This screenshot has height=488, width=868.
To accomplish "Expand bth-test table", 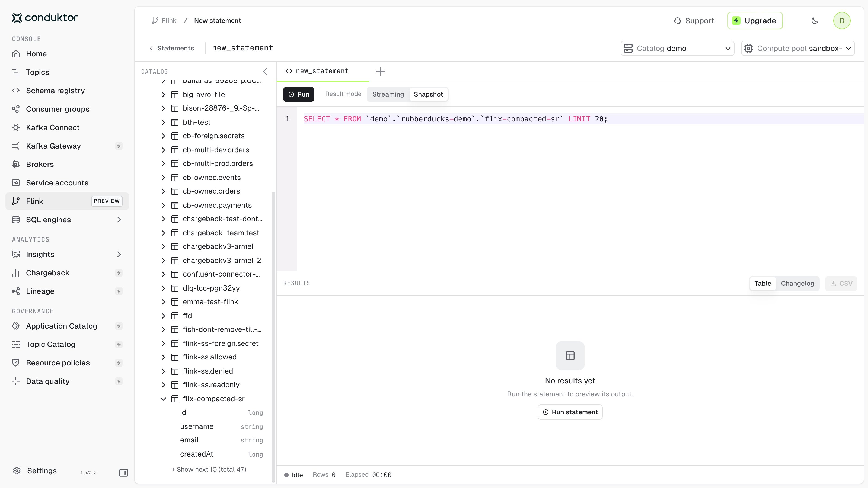I will coord(163,122).
